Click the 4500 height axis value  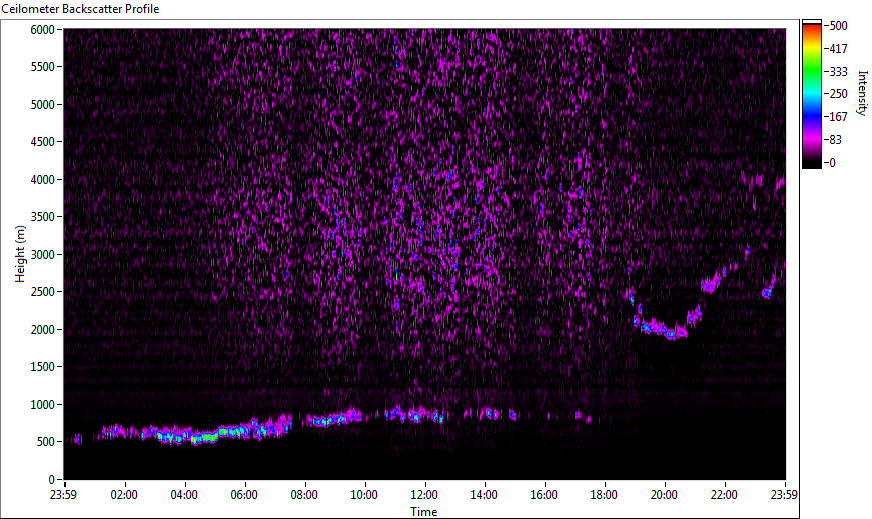click(42, 142)
